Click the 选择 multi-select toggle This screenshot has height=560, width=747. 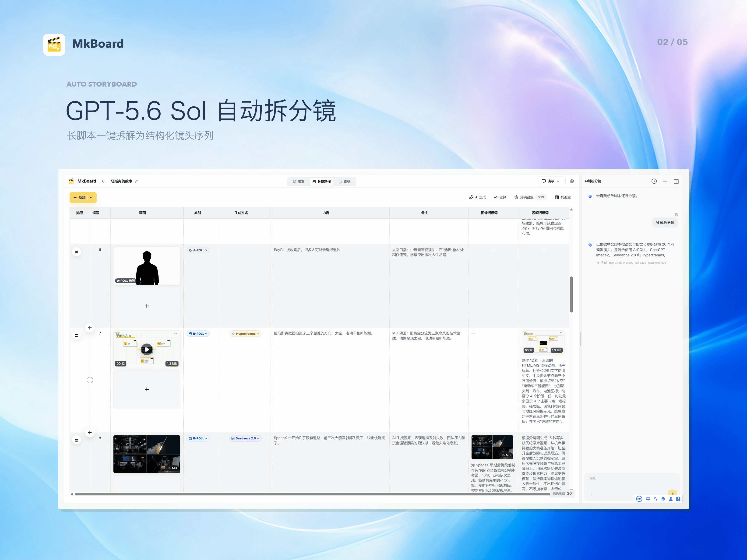coord(500,197)
